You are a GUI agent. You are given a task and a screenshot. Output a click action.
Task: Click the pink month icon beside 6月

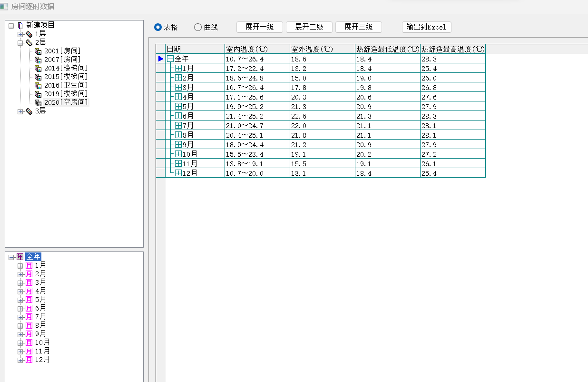point(29,308)
